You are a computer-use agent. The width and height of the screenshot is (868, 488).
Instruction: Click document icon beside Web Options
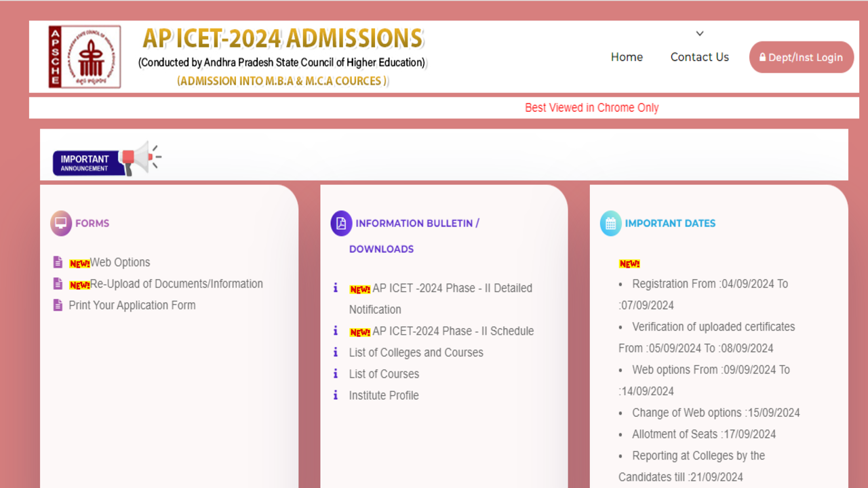click(x=58, y=262)
